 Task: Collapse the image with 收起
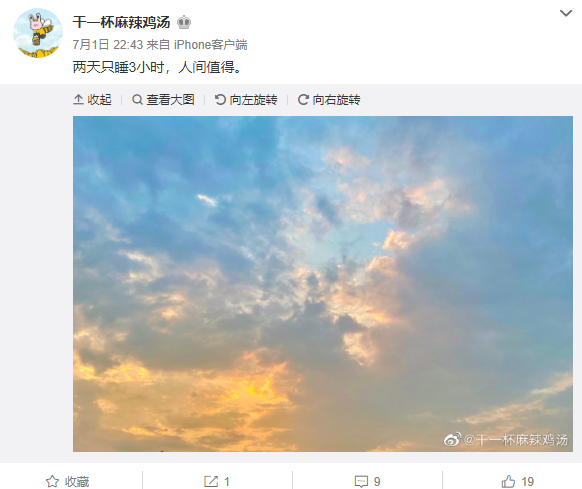point(92,100)
